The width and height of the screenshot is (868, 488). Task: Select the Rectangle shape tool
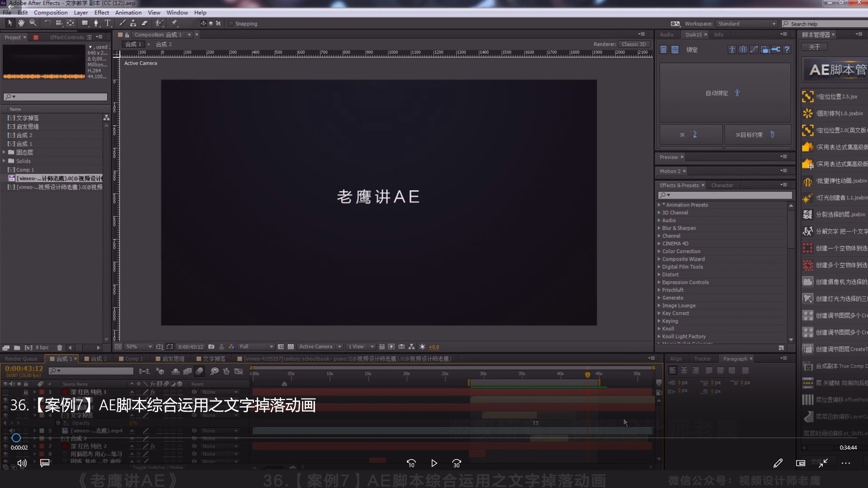click(85, 23)
